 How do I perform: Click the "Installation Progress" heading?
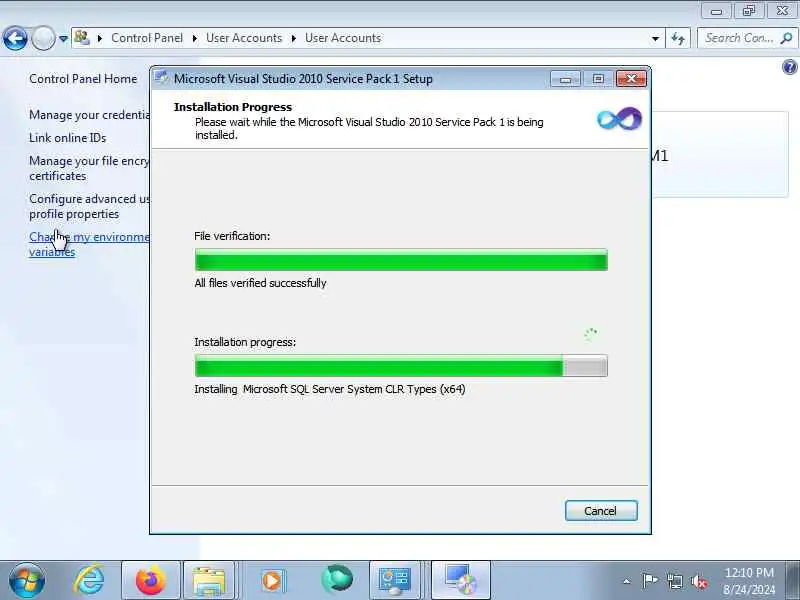coord(233,107)
